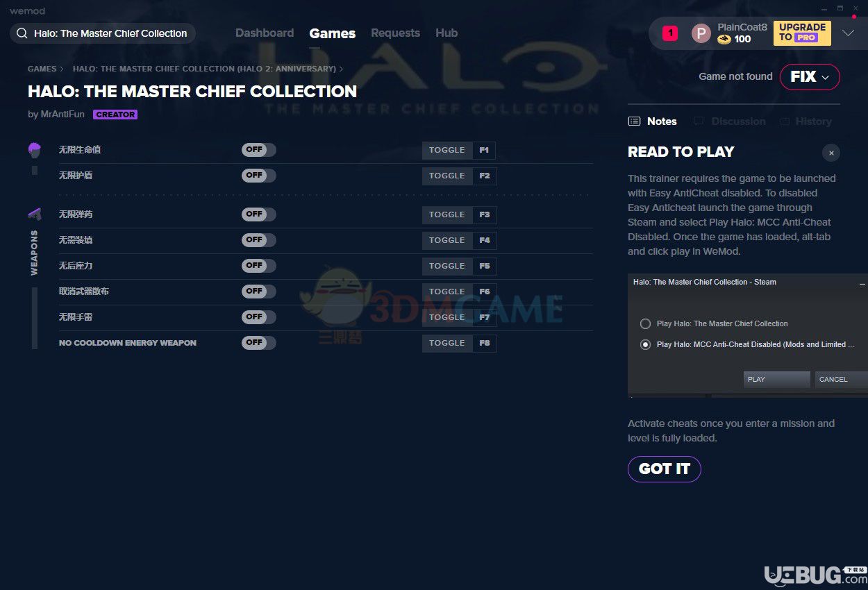The width and height of the screenshot is (868, 590).
Task: Open the FIX dropdown button
Action: (810, 77)
